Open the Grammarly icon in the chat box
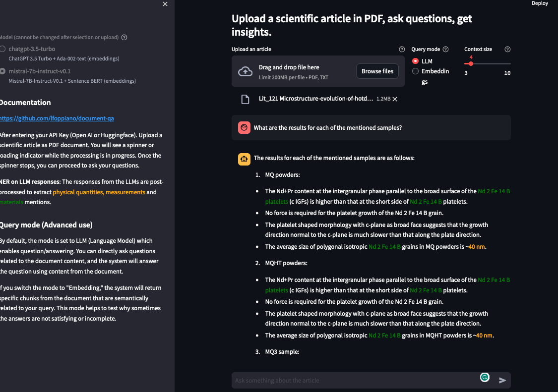Screen dimensions: 558x392 point(485,377)
